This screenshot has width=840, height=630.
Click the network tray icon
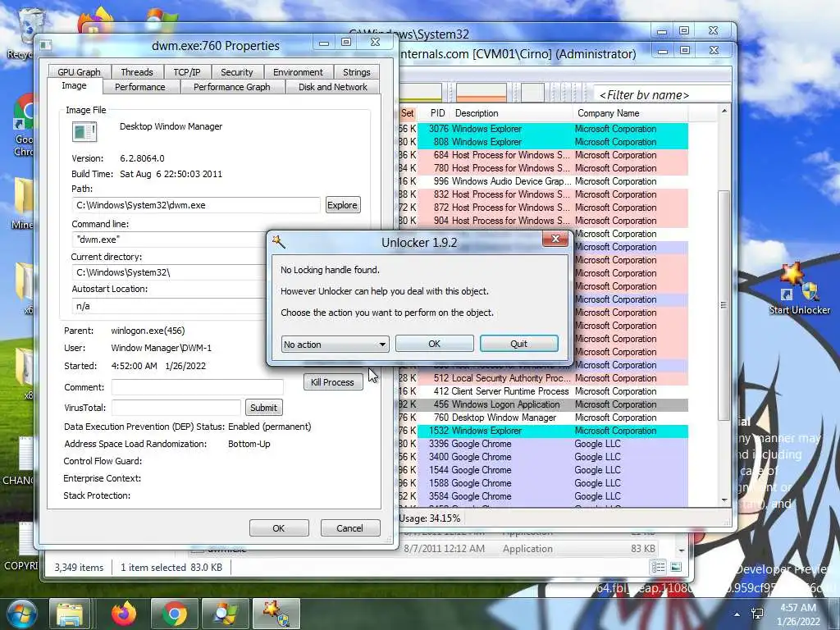(x=757, y=614)
